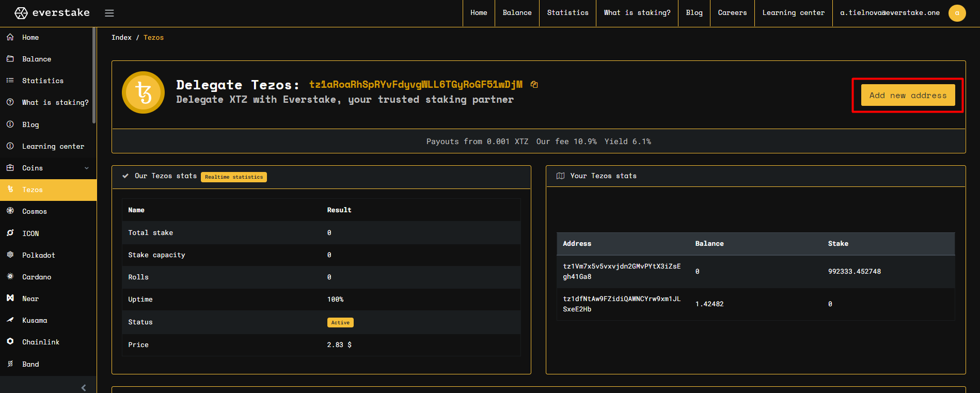Click the question icon beside What is staking
Screen dimensions: 980x393
[10, 102]
